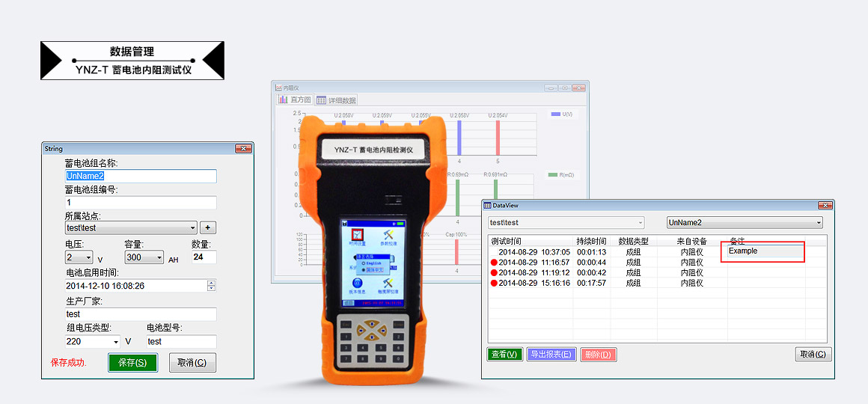Open the 容量 capacity dropdown showing 300
Viewport: 868px width, 404px height.
[144, 257]
